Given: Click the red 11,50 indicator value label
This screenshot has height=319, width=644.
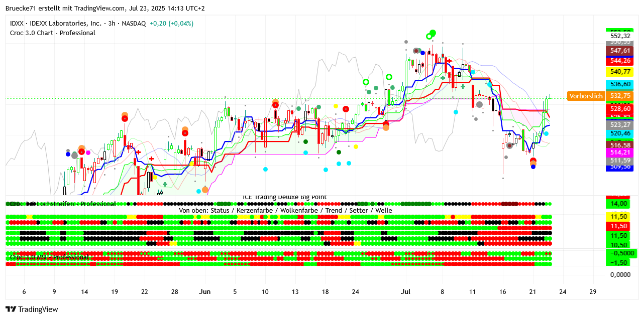Looking at the screenshot, I should click(x=619, y=226).
